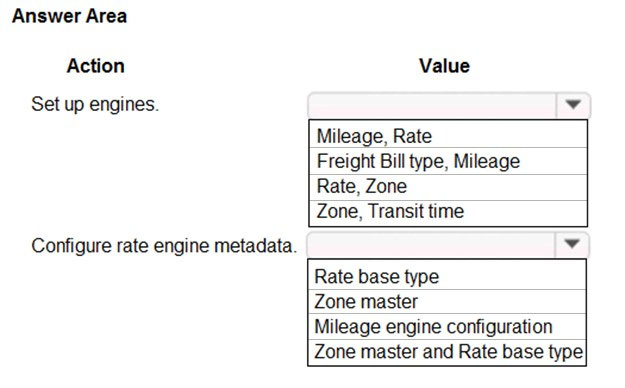
Task: Open the Configure rate engine metadata dropdown arrow
Action: (572, 244)
